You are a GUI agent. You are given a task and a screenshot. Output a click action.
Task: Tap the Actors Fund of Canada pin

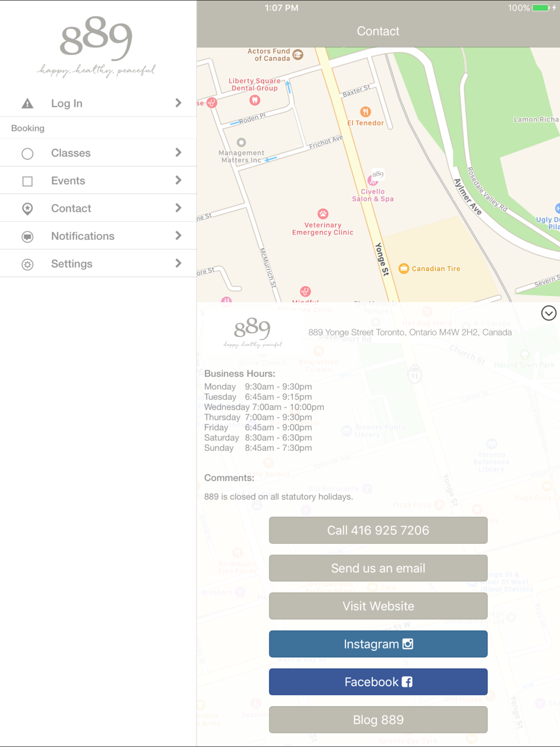pyautogui.click(x=298, y=54)
